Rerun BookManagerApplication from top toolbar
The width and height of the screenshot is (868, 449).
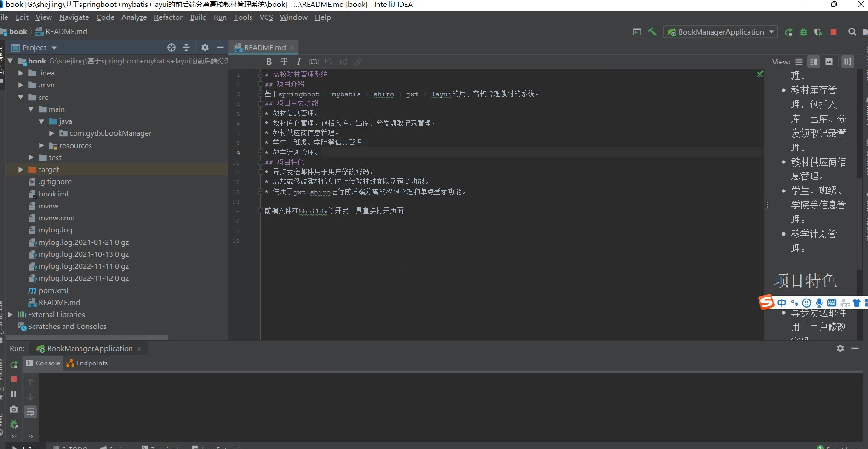(x=788, y=32)
